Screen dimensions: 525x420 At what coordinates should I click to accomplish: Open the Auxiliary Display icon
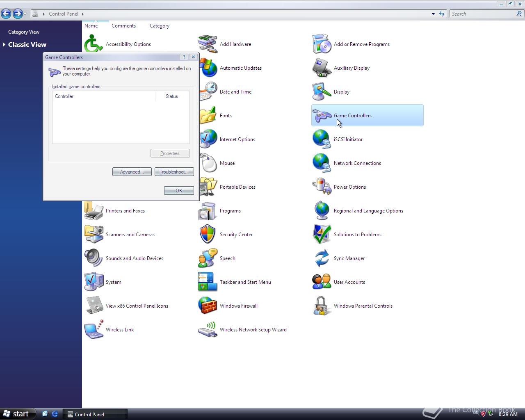[322, 68]
